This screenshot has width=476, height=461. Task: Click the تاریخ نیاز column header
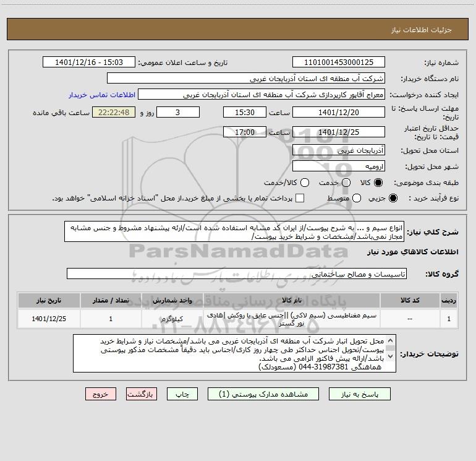(49, 300)
